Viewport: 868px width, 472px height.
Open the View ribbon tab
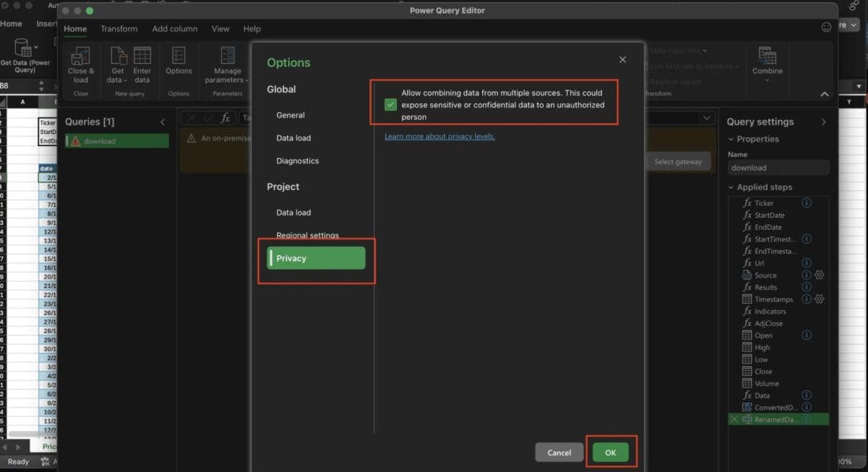[220, 28]
